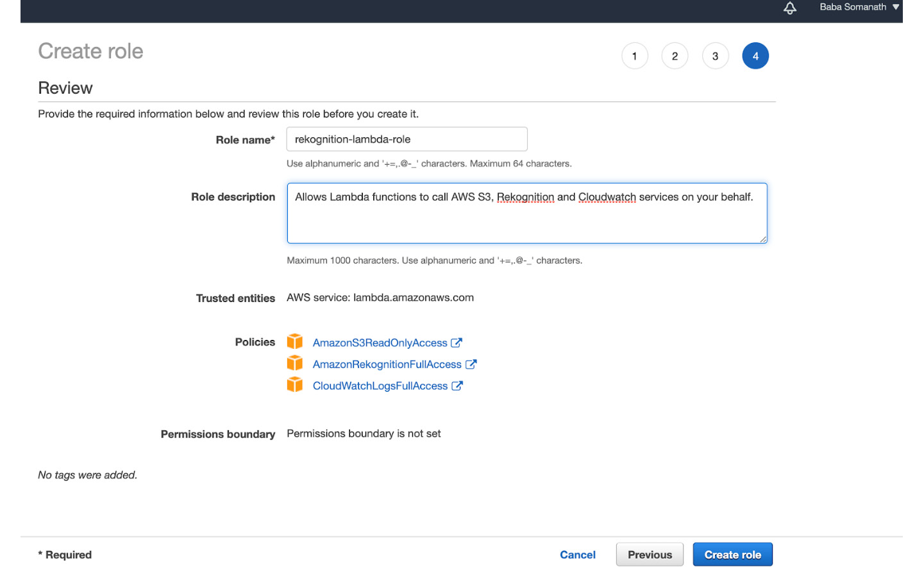Open the AmazonS3ReadOnlyAccess policy link
This screenshot has height=567, width=924.
380,343
